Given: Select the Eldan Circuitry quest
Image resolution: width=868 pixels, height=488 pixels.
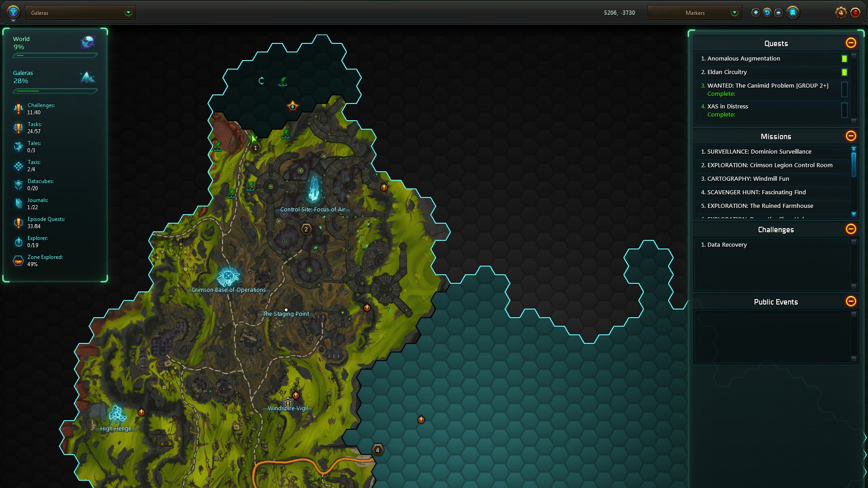Looking at the screenshot, I should click(772, 72).
